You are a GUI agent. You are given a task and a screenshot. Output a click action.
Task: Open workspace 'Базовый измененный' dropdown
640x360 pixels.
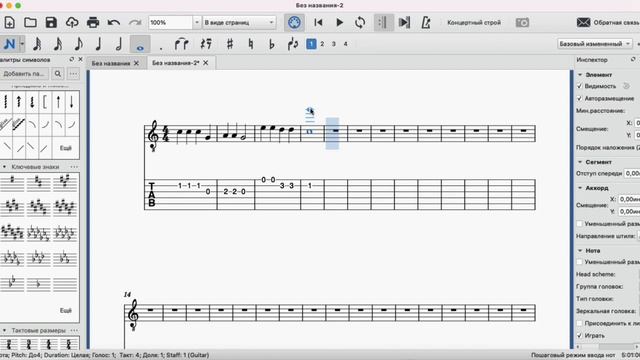[x=595, y=44]
